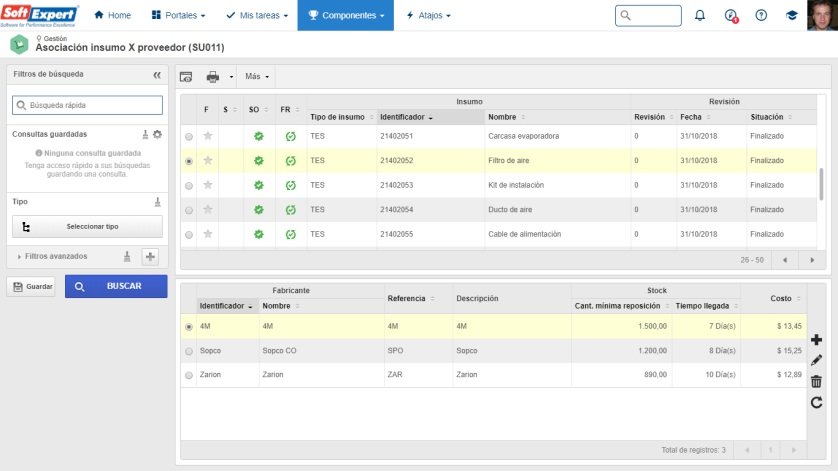The height and width of the screenshot is (471, 838).
Task: Click the edit pencil icon
Action: [816, 360]
